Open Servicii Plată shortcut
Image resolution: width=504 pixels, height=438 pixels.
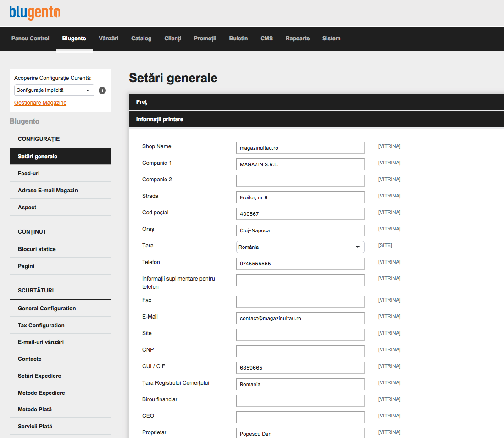coord(60,427)
